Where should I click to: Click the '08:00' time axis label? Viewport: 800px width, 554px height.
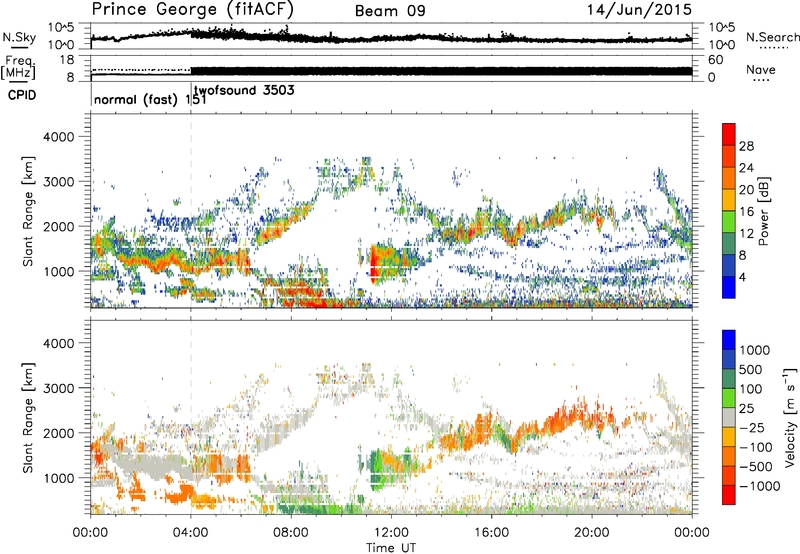(291, 533)
